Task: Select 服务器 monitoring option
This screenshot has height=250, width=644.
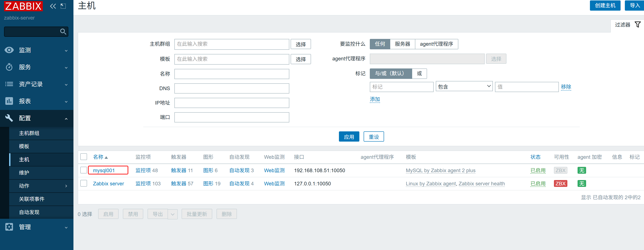Action: click(403, 44)
